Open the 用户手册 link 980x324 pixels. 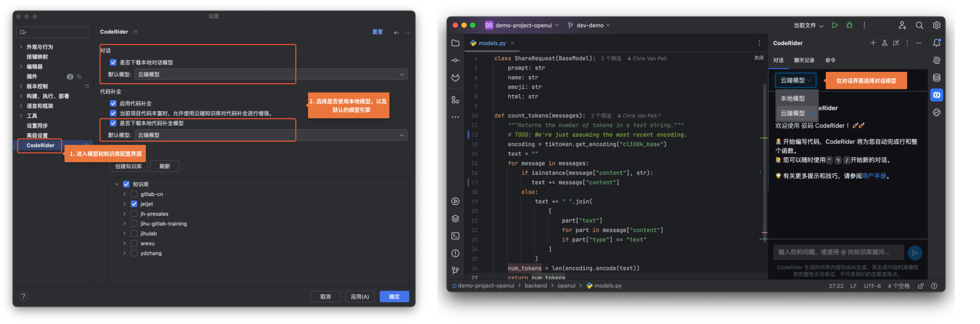(x=874, y=176)
